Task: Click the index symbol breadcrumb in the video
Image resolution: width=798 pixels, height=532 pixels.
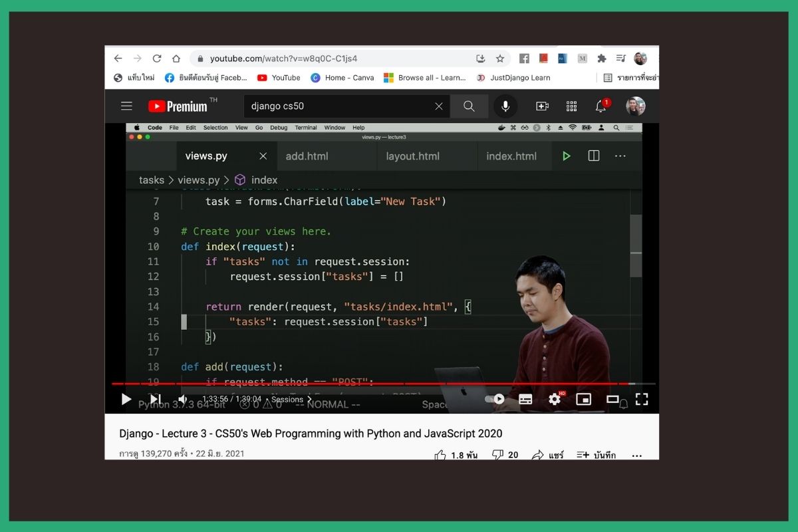Action: click(256, 180)
